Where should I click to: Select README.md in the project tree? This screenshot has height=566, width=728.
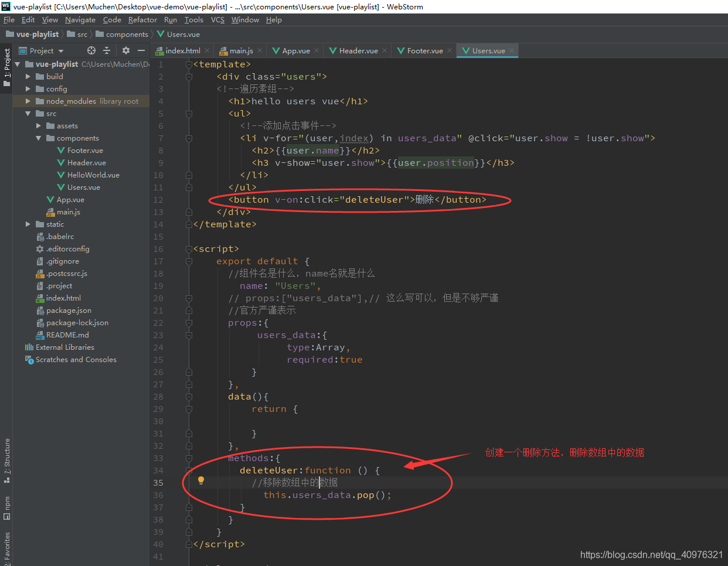(67, 335)
